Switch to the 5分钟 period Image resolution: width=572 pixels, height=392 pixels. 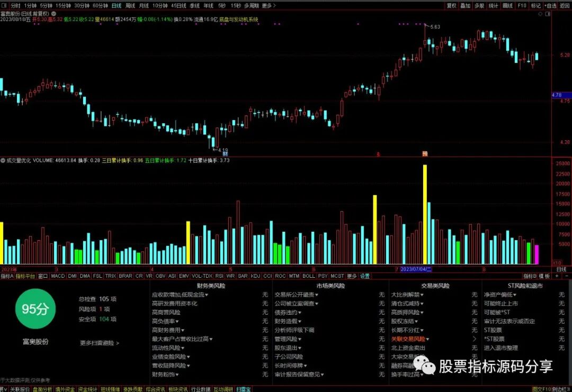coord(46,5)
